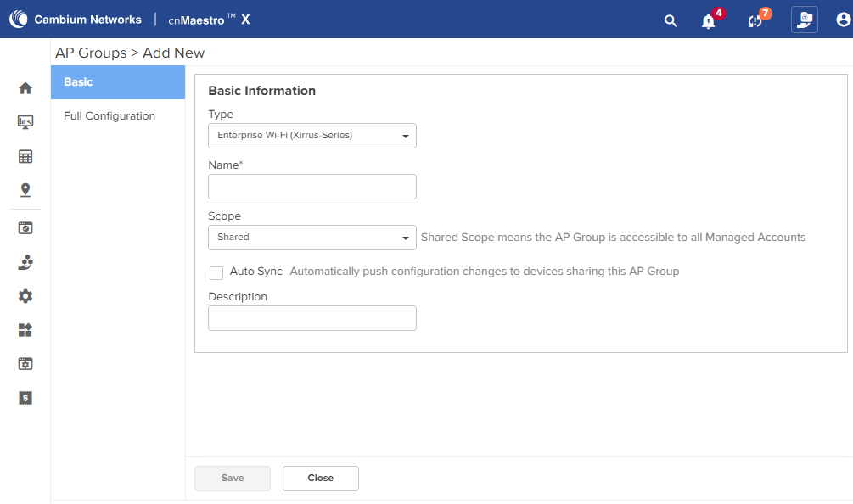Screen dimensions: 853x504
Task: Open the user account profile icon
Action: coord(843,20)
